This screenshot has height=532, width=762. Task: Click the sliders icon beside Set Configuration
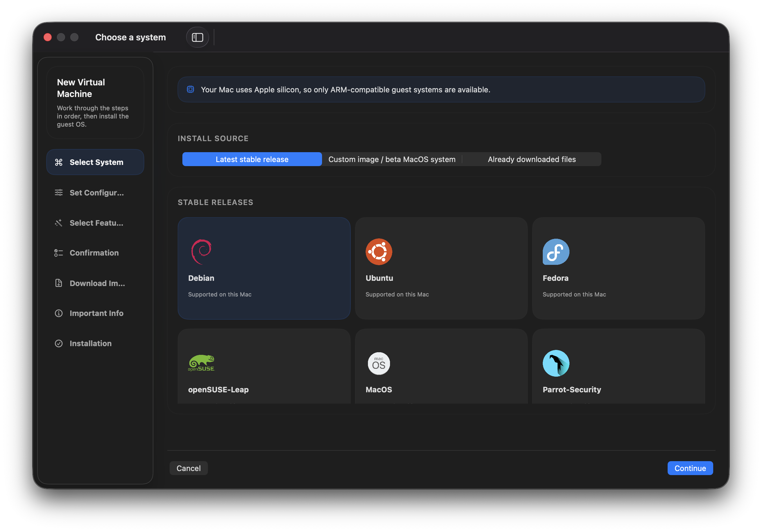[59, 193]
